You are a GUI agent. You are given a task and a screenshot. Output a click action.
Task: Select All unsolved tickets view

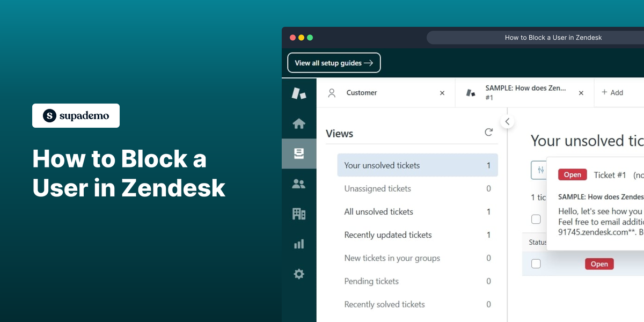click(x=418, y=211)
